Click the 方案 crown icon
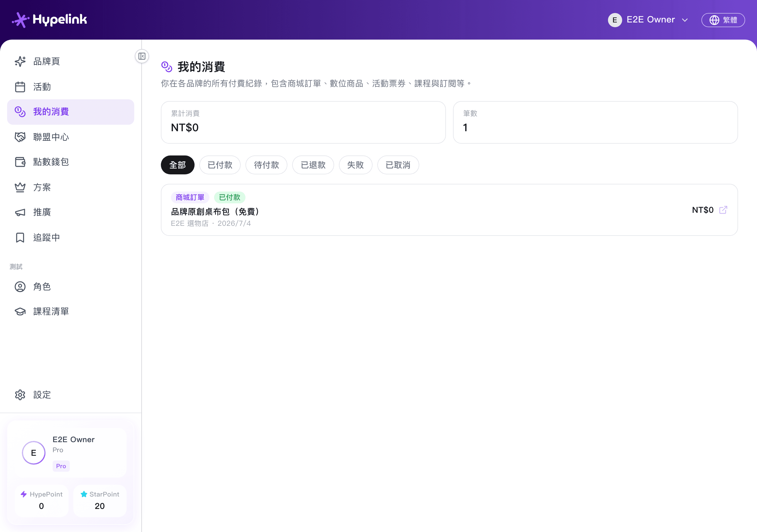This screenshot has width=757, height=532. (x=20, y=187)
